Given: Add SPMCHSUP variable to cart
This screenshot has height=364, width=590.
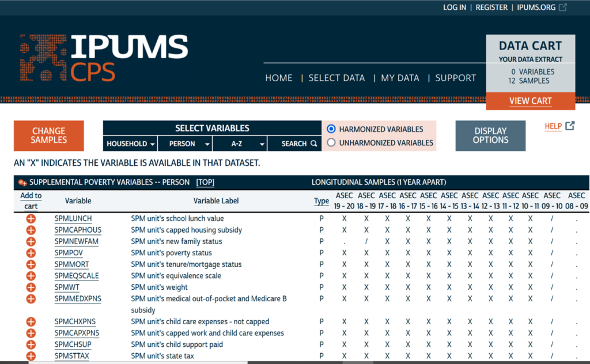Looking at the screenshot, I should coord(31,345).
